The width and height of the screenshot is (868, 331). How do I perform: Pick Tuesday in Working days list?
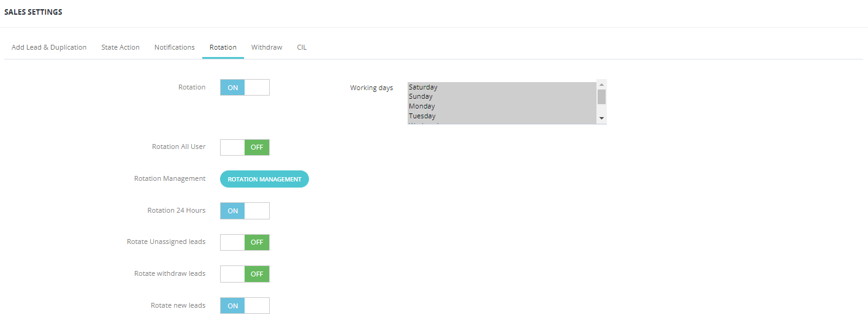[501, 116]
